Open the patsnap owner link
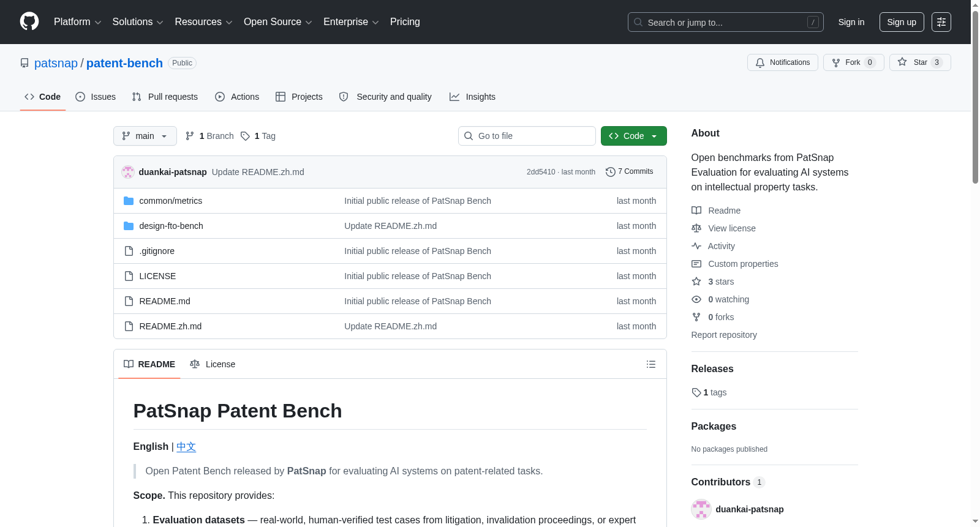 pyautogui.click(x=56, y=63)
